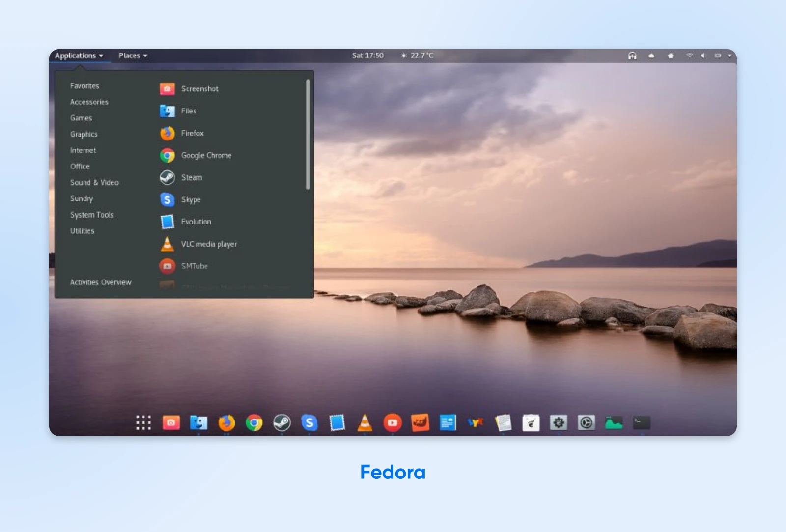Screen dimensions: 786x532
Task: Open the text editor notepad dock icon
Action: point(503,422)
